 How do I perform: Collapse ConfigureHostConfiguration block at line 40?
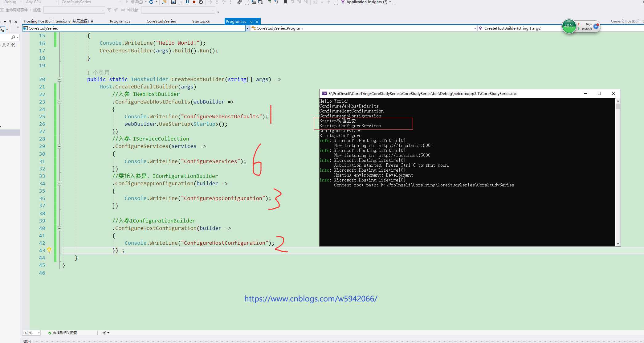pos(59,228)
